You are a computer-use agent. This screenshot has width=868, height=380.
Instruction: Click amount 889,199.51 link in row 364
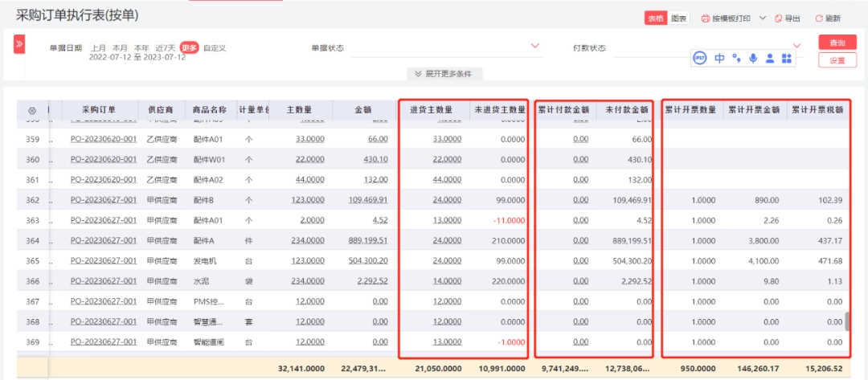[368, 240]
